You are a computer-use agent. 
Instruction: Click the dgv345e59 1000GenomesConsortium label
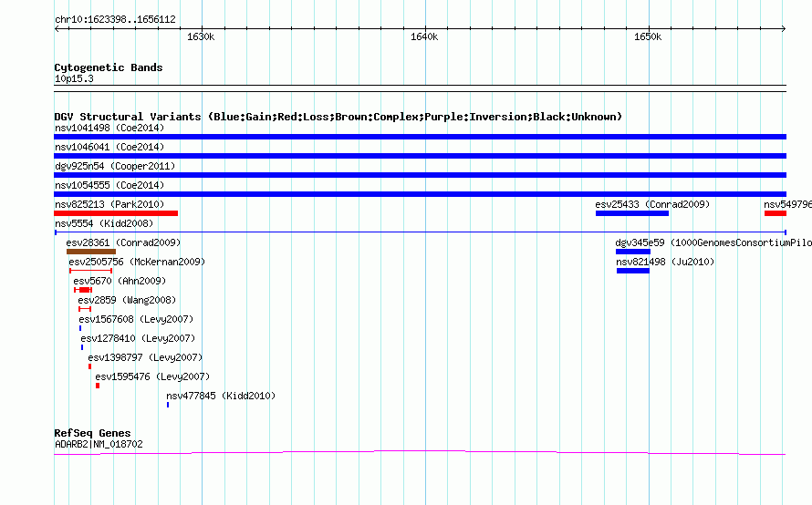pos(713,242)
